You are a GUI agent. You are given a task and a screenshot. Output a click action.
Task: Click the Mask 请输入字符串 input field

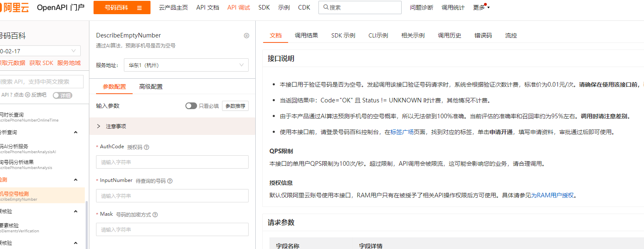(x=172, y=229)
